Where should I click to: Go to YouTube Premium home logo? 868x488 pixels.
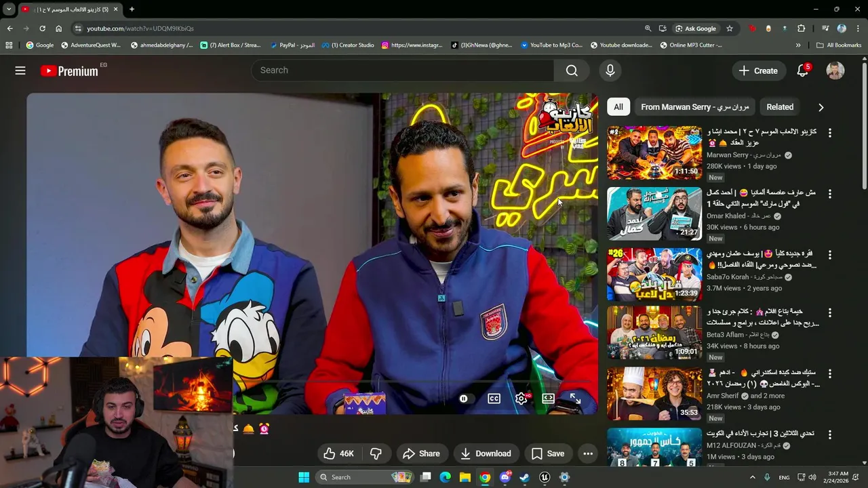tap(69, 70)
